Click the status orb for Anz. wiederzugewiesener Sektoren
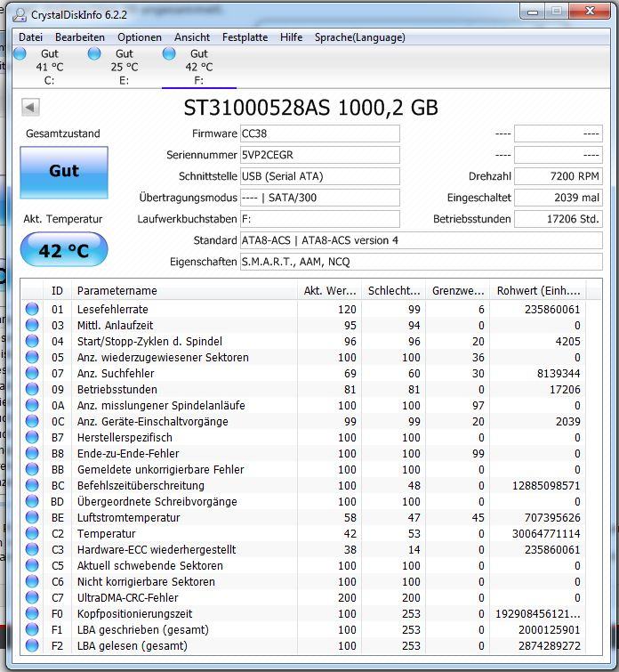The height and width of the screenshot is (672, 619). pyautogui.click(x=32, y=357)
